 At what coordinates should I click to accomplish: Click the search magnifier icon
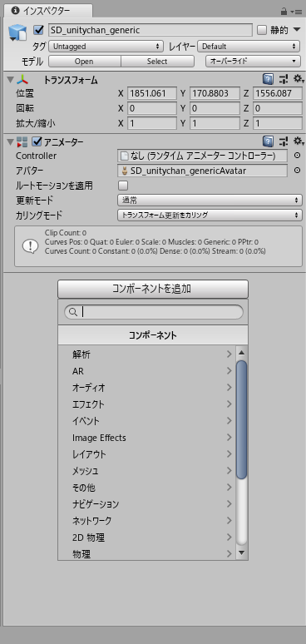[73, 312]
